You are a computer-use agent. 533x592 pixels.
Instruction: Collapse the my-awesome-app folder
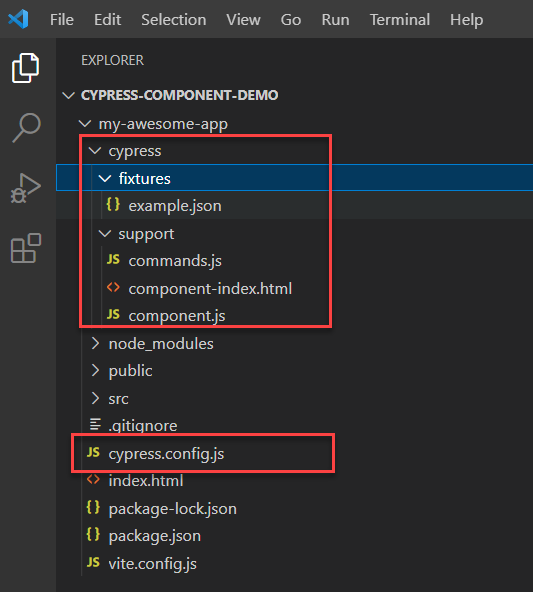pyautogui.click(x=85, y=123)
